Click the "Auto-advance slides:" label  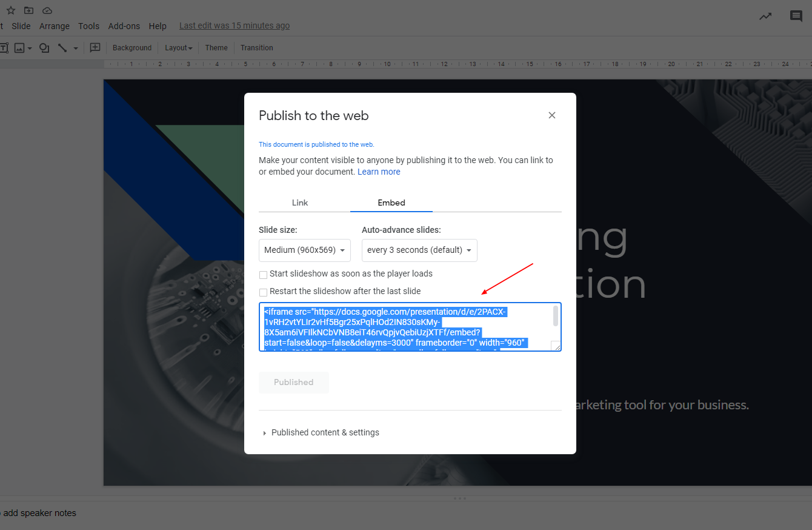(401, 230)
